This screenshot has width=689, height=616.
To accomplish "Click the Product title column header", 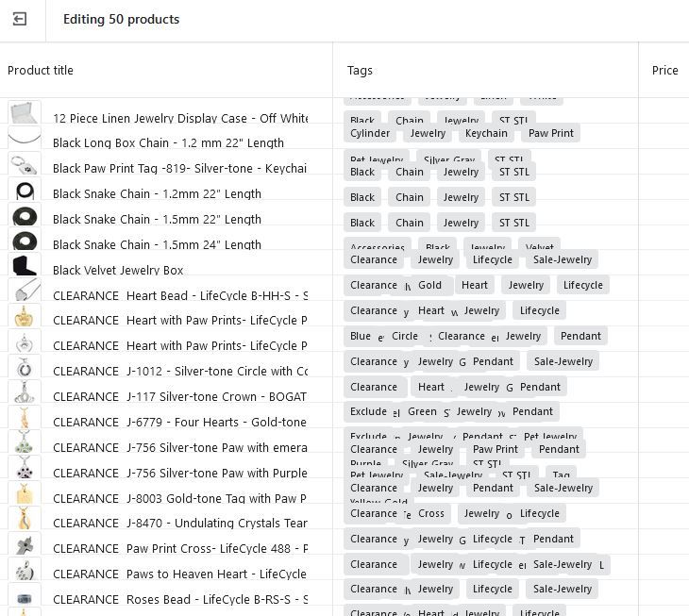I will click(41, 71).
